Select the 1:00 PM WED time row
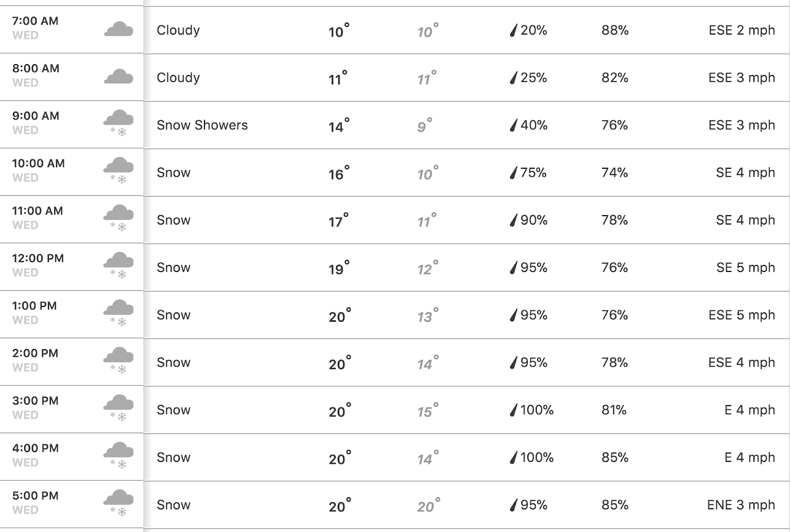The image size is (790, 532). coord(72,314)
